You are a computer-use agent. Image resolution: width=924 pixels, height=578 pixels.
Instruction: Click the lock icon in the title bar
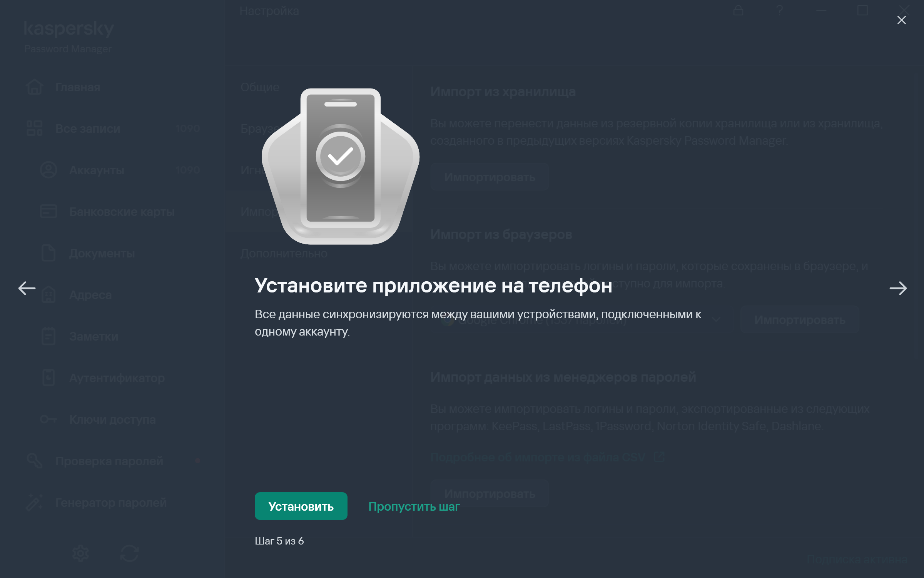738,10
